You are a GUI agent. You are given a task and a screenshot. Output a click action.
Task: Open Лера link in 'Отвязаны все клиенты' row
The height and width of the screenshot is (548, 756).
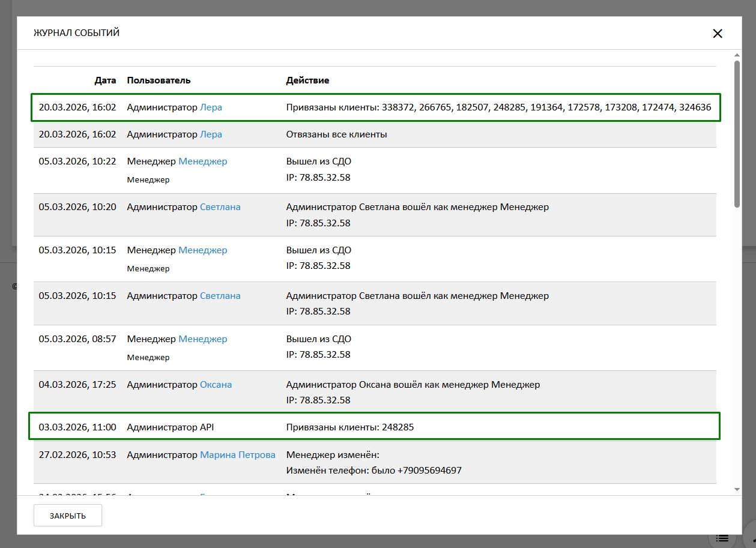[211, 134]
